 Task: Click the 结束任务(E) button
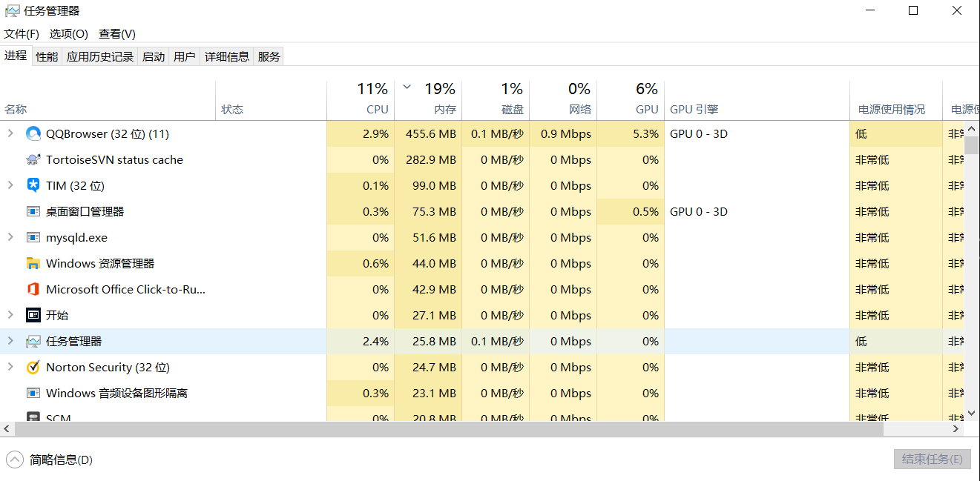932,460
